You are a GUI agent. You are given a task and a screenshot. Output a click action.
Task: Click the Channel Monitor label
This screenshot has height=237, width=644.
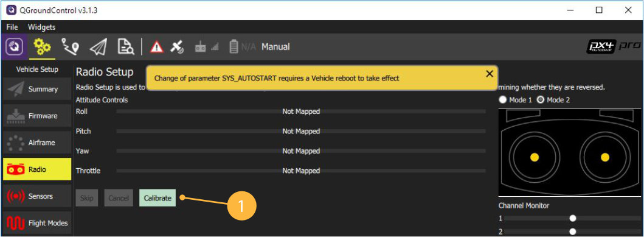pyautogui.click(x=524, y=205)
